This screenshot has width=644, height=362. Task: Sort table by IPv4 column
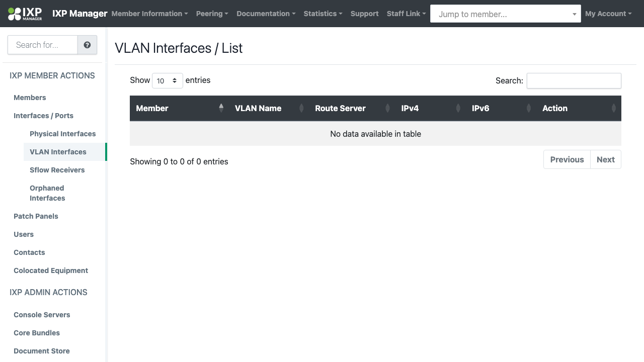tap(430, 108)
